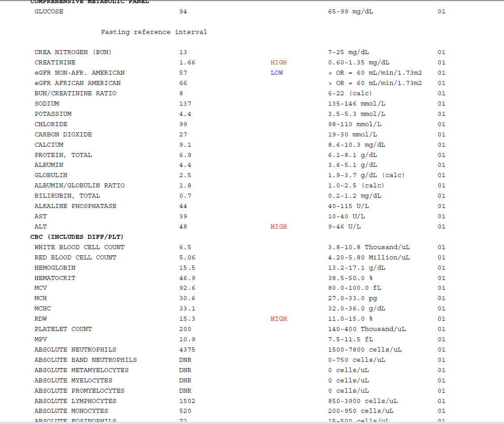Click the HIGH flag on the RDW row
Screen dimensions: 504x424
point(278,319)
